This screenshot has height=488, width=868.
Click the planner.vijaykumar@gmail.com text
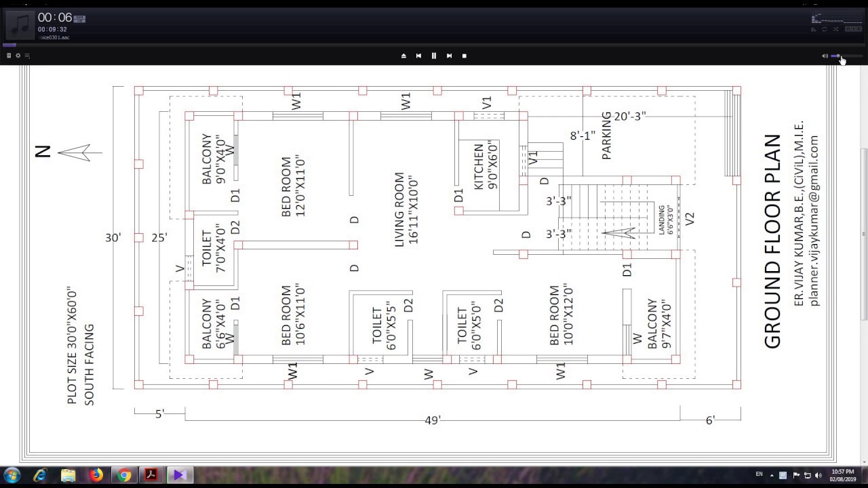[814, 221]
